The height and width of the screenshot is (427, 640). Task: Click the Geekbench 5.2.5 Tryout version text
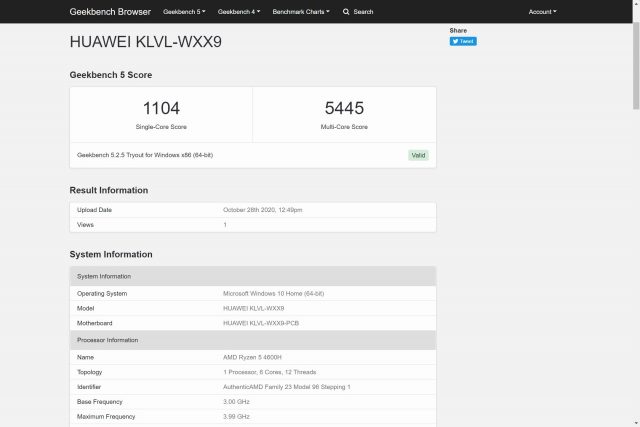[x=145, y=155]
